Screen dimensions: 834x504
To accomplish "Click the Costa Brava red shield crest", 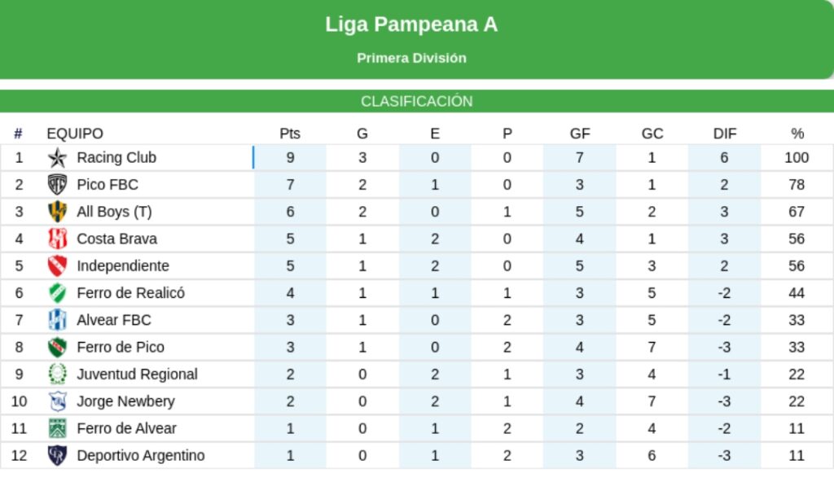I will pos(57,239).
